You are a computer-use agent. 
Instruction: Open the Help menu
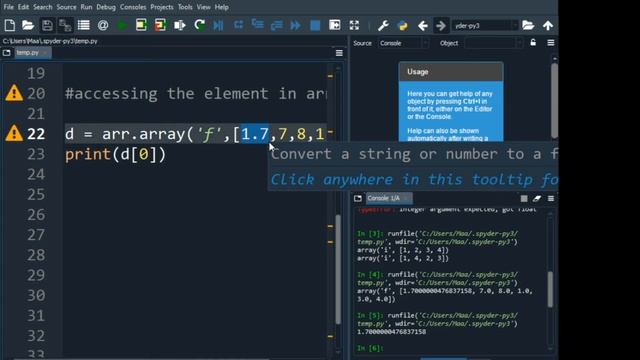click(x=222, y=7)
